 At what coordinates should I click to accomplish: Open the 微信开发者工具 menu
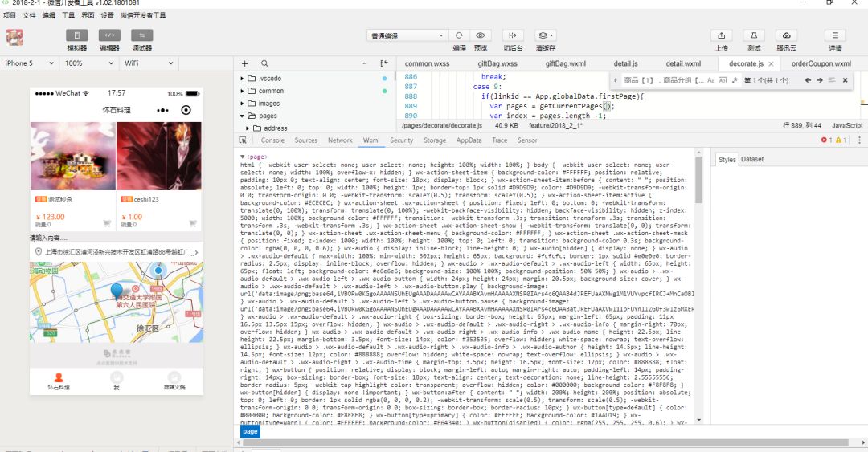pos(143,15)
